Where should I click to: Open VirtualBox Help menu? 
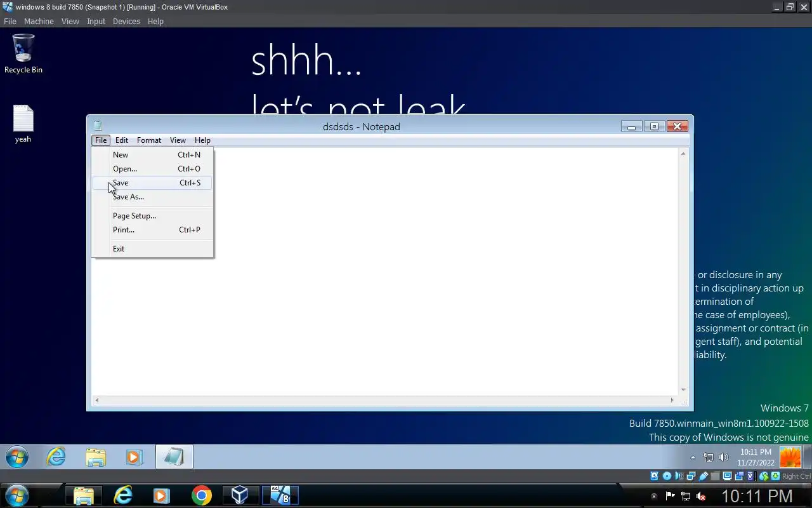point(155,21)
